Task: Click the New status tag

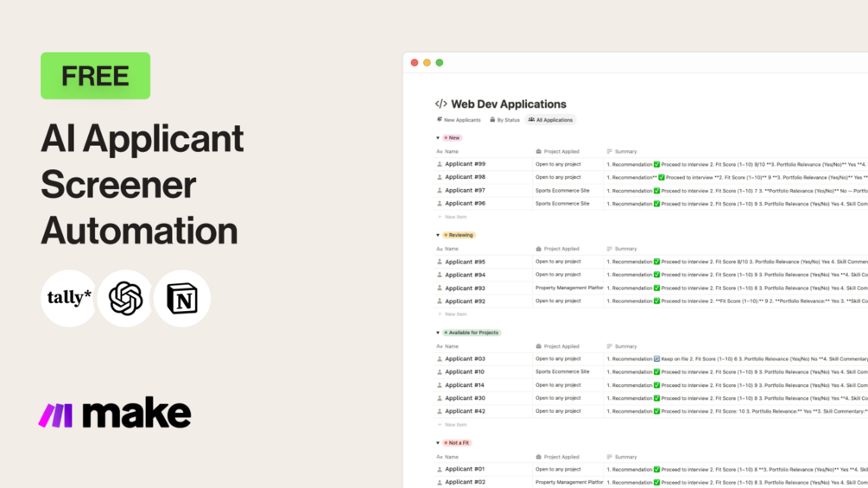Action: tap(453, 138)
